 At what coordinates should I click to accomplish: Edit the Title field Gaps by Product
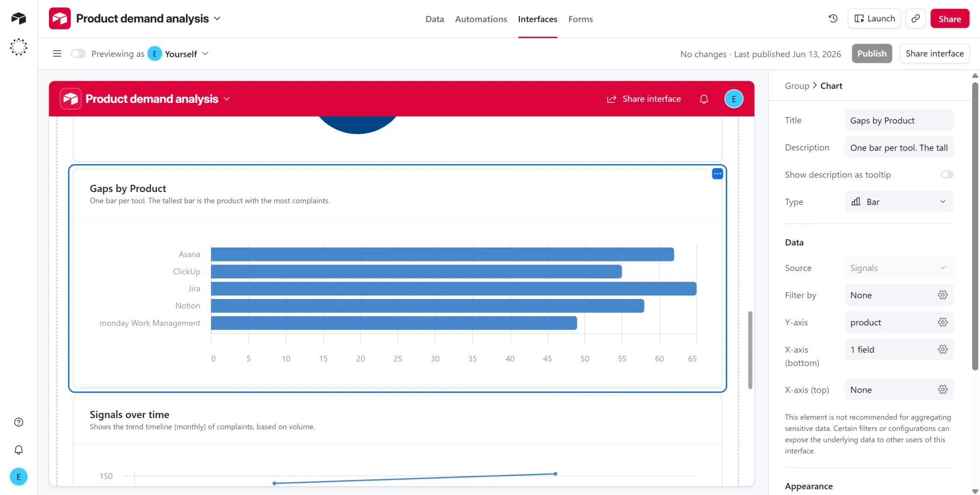click(x=899, y=121)
